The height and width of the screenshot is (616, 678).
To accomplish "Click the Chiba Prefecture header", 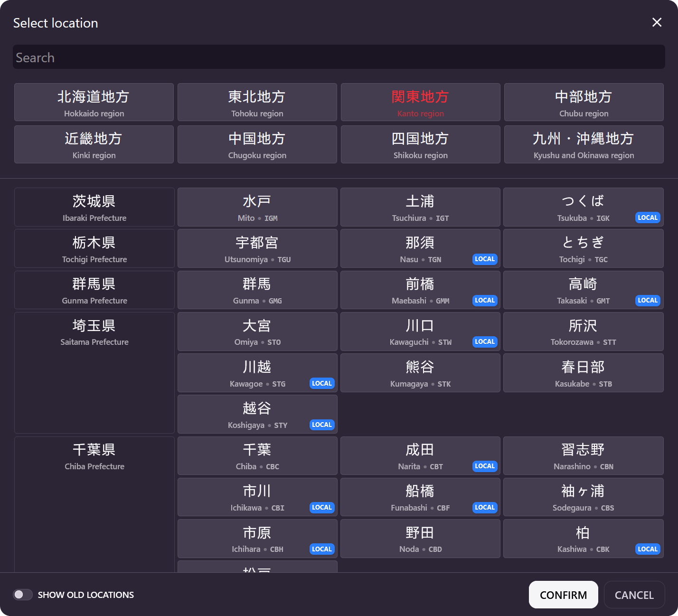I will click(x=94, y=457).
